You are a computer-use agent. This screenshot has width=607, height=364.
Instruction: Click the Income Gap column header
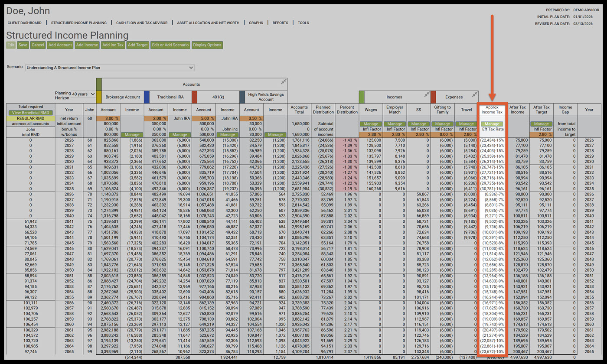click(x=565, y=110)
